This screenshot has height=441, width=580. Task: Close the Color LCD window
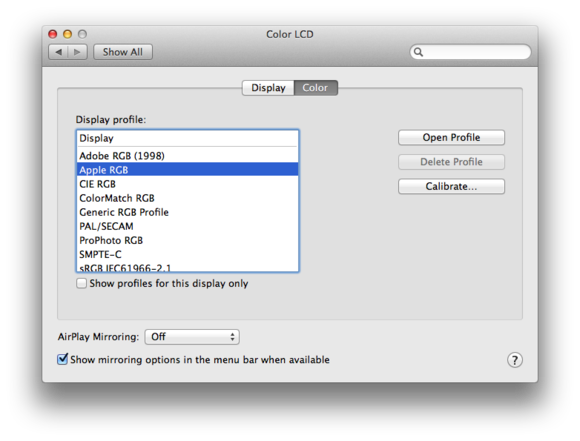click(x=53, y=34)
